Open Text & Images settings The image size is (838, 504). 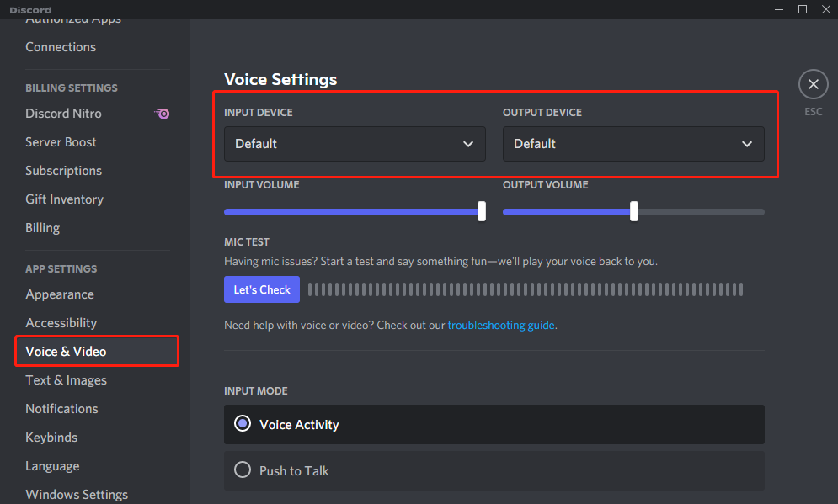(x=66, y=380)
